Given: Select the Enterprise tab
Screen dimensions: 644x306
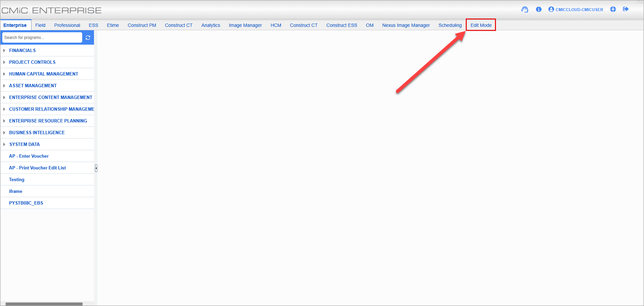Looking at the screenshot, I should (15, 25).
